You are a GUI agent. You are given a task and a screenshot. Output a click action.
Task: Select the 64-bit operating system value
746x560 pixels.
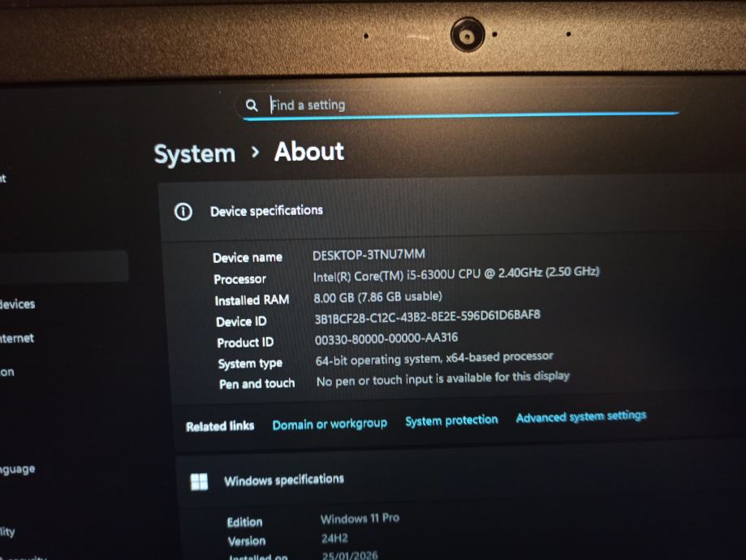434,358
